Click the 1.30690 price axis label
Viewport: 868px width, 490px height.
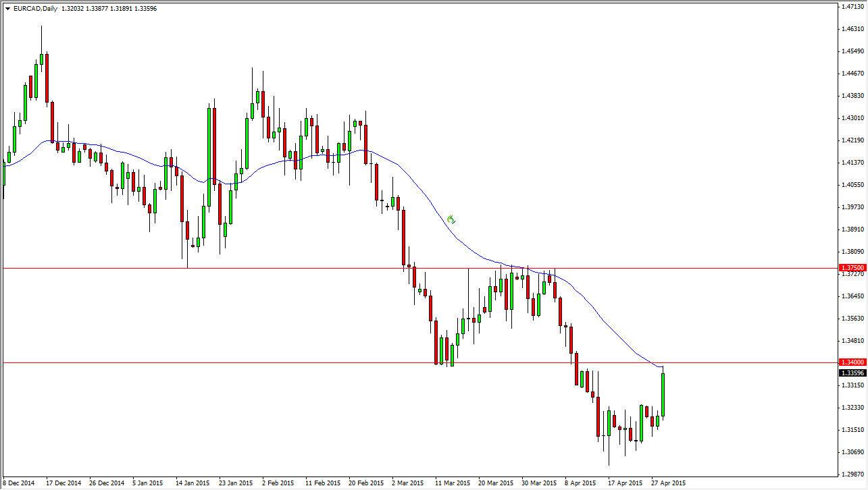(x=854, y=452)
